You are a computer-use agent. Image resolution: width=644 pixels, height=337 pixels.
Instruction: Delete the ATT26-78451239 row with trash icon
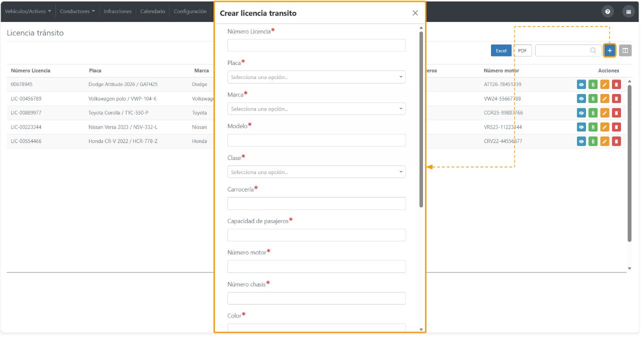[x=616, y=84]
